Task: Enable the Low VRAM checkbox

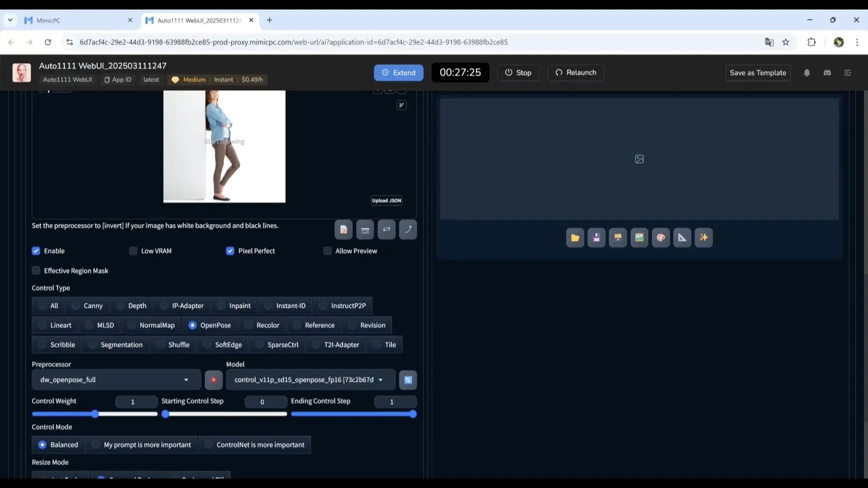Action: (x=133, y=251)
